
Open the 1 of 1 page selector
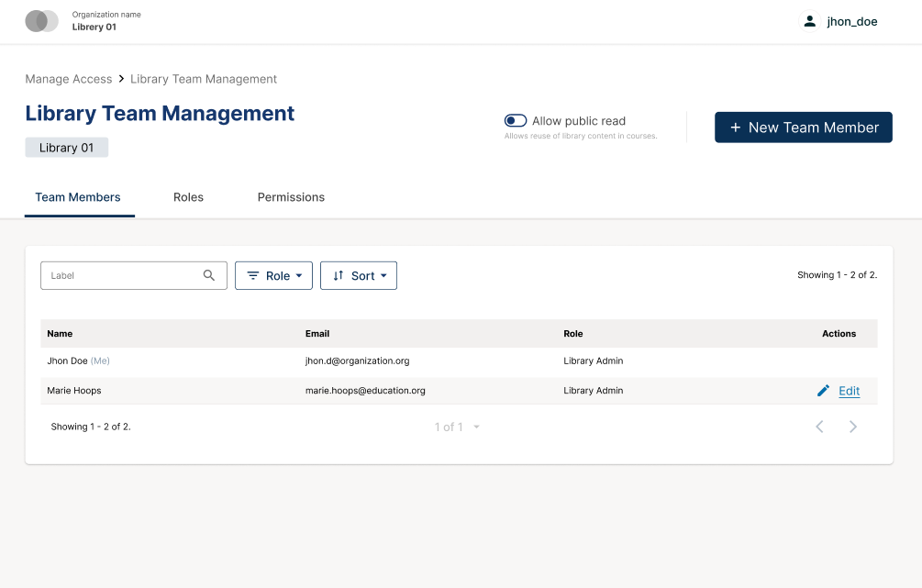pos(457,427)
